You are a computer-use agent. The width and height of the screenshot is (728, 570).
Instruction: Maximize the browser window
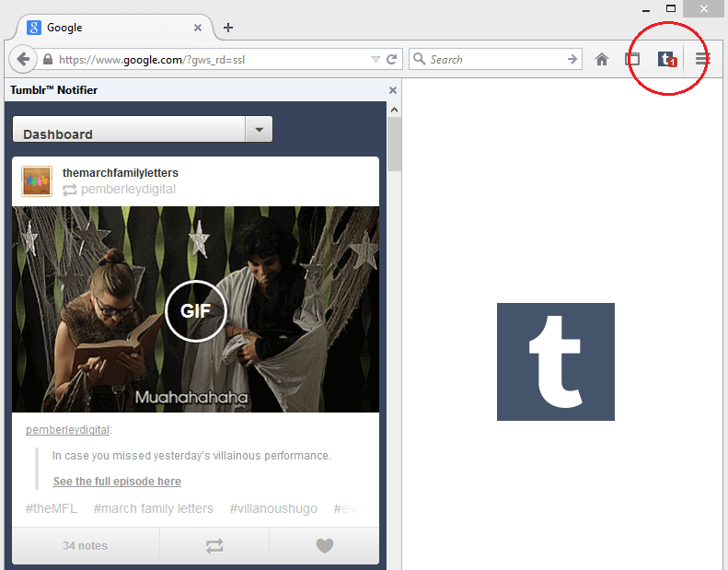[670, 8]
